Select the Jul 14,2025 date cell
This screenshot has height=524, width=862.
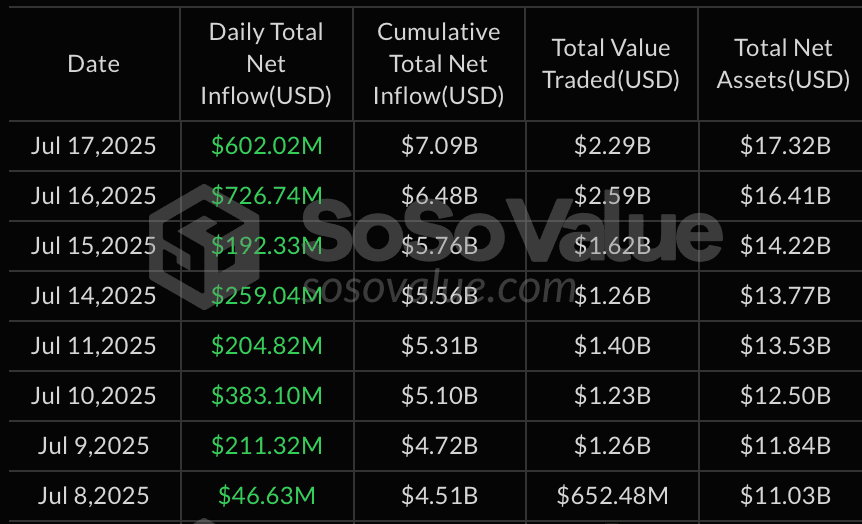pos(93,296)
